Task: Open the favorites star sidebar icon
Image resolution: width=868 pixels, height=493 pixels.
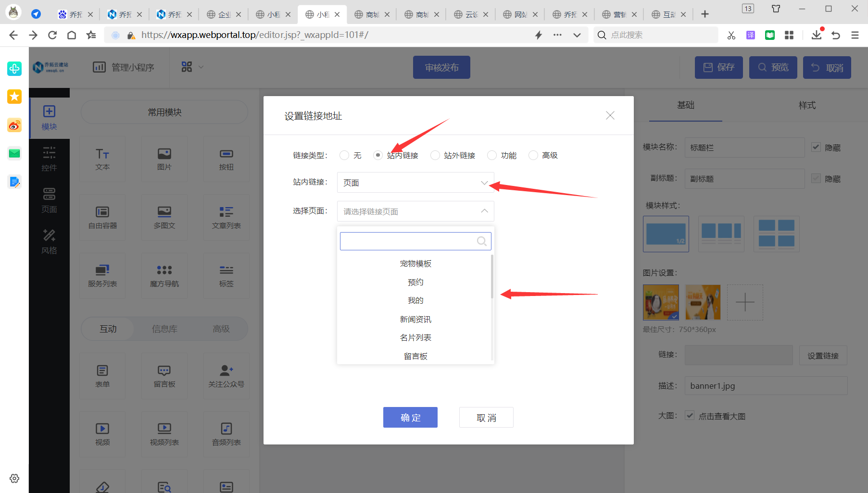Action: coord(14,97)
